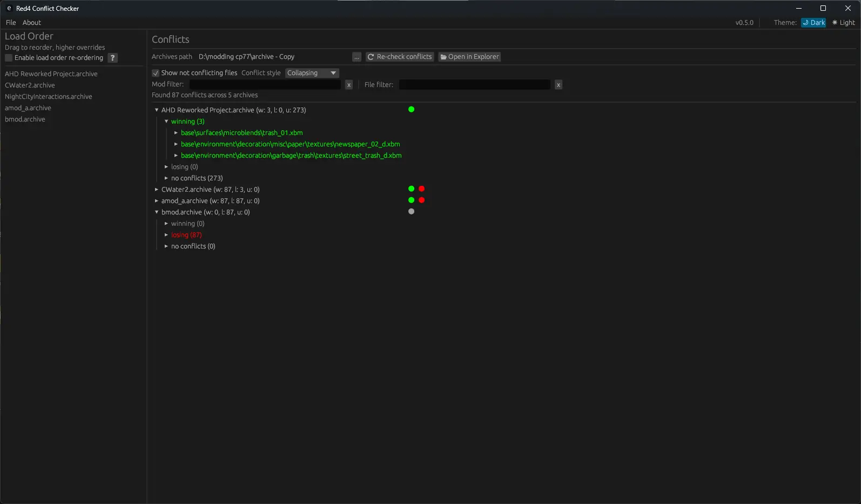Click Open in Explorer button
The image size is (861, 504).
(469, 57)
